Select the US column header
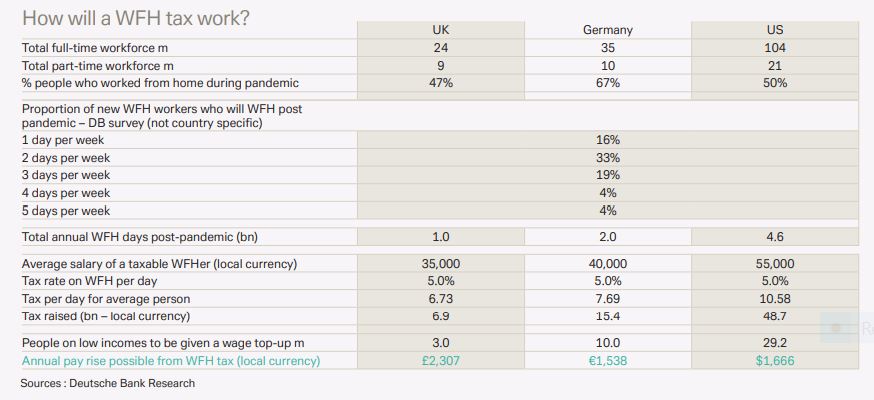 point(774,30)
